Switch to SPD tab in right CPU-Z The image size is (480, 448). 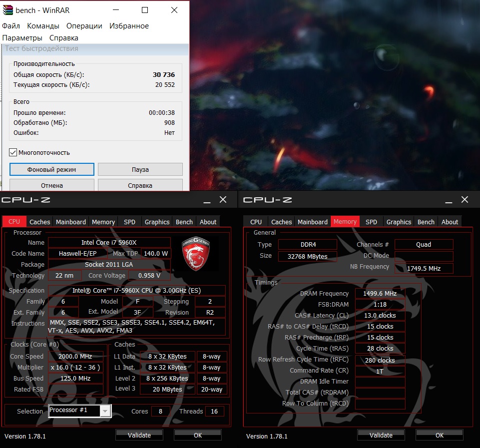point(371,222)
